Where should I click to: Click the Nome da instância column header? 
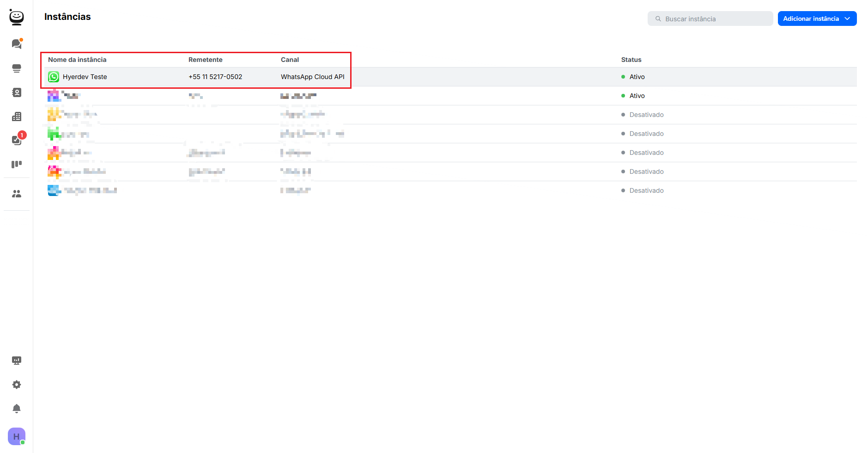77,60
